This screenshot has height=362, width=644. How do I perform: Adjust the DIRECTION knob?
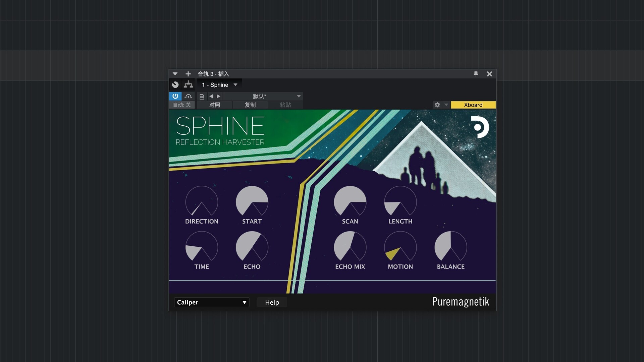tap(202, 201)
